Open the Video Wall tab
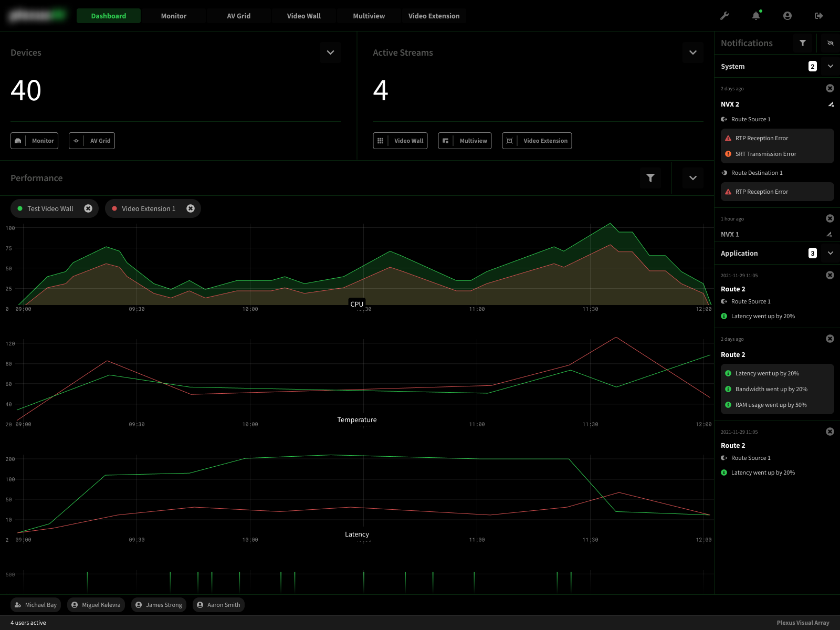 (303, 16)
